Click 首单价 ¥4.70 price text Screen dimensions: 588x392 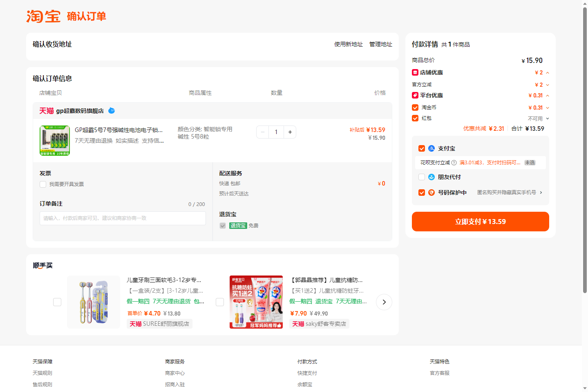tap(144, 314)
